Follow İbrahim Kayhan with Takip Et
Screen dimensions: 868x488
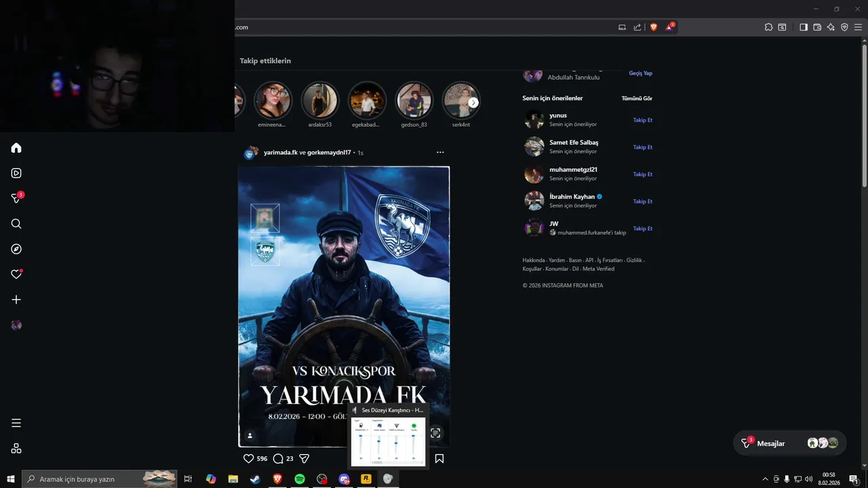tap(643, 201)
